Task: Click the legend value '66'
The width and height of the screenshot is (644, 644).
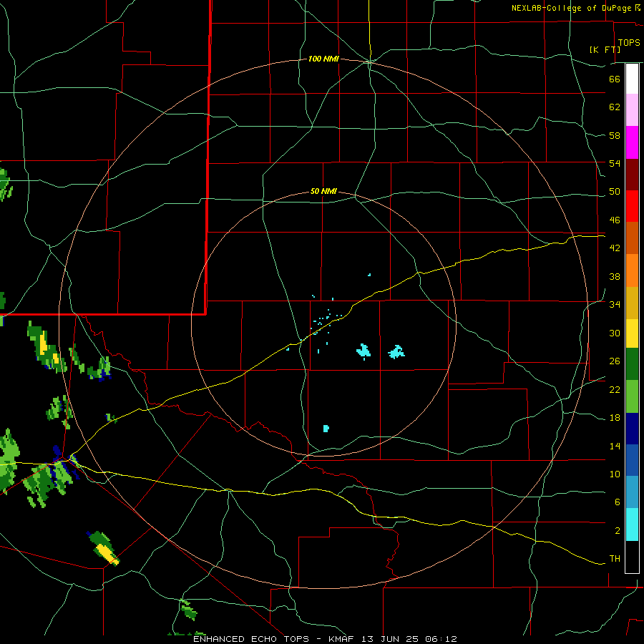Action: click(x=615, y=79)
